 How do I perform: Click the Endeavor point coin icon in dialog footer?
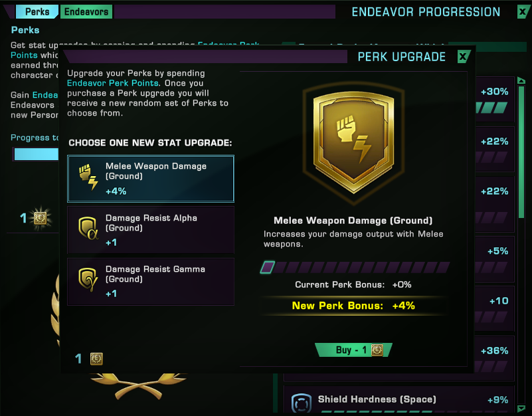96,359
